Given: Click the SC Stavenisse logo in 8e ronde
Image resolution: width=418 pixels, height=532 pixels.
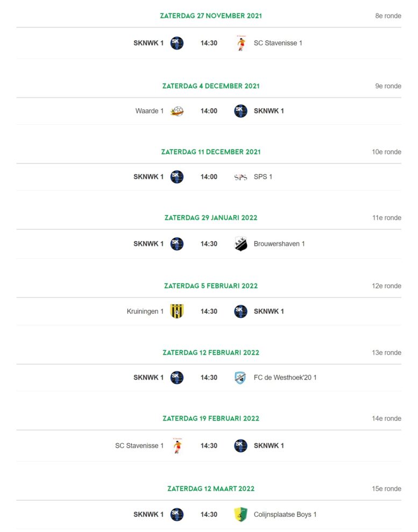Looking at the screenshot, I should point(241,43).
